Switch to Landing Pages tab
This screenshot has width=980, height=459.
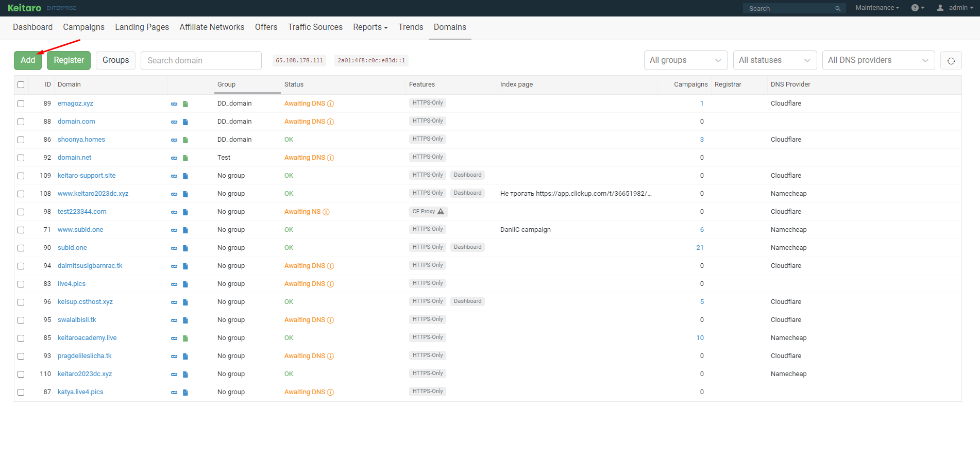[142, 27]
